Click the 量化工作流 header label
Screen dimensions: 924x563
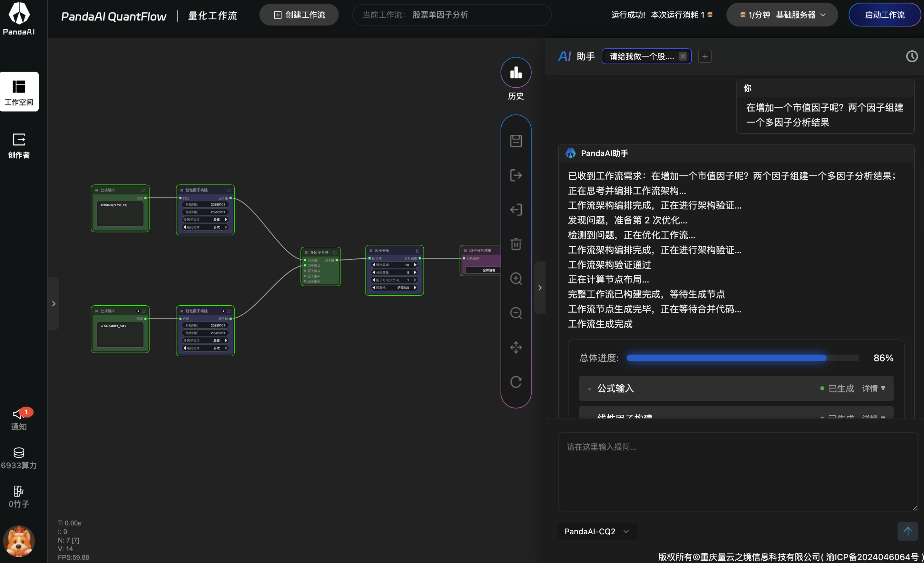coord(213,15)
